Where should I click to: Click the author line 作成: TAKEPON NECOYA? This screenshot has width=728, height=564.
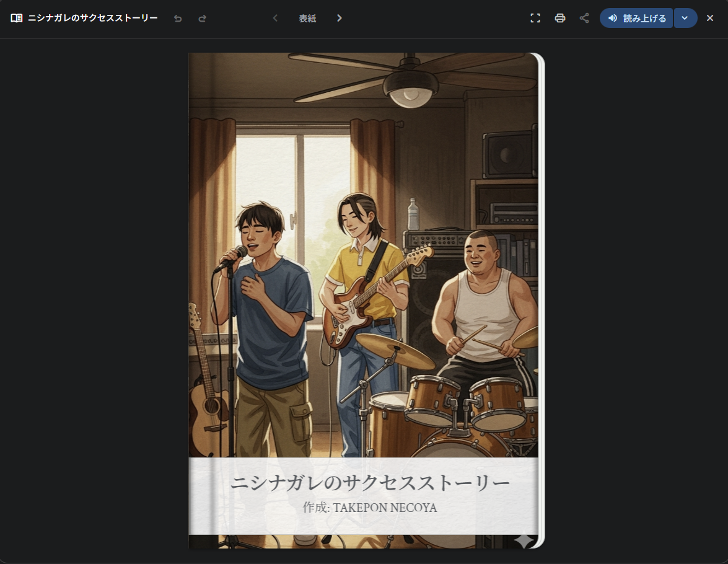370,508
